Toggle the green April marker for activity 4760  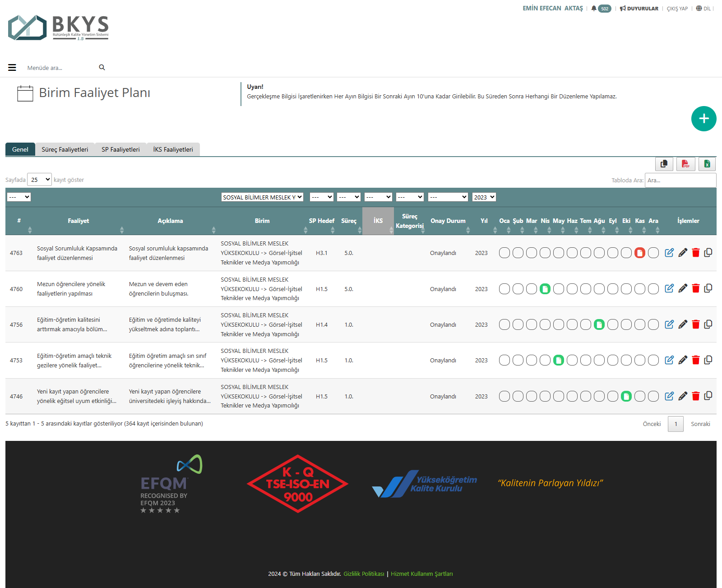[x=545, y=289]
